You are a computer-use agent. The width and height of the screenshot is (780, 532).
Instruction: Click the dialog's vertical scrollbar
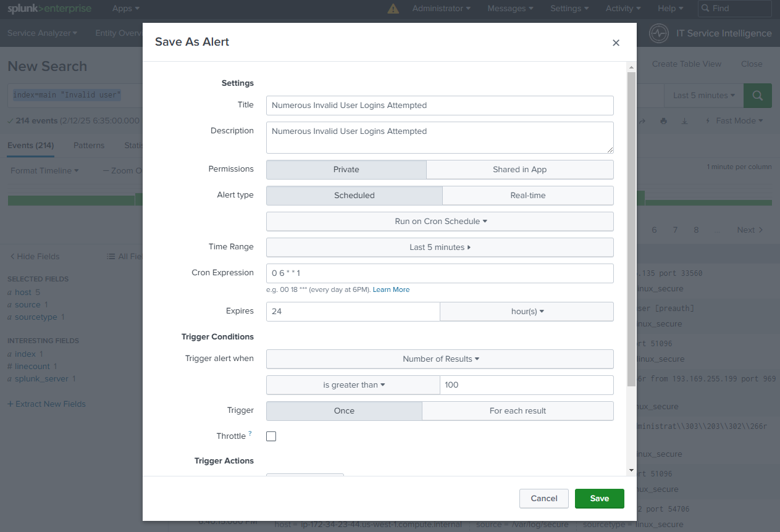pyautogui.click(x=631, y=228)
